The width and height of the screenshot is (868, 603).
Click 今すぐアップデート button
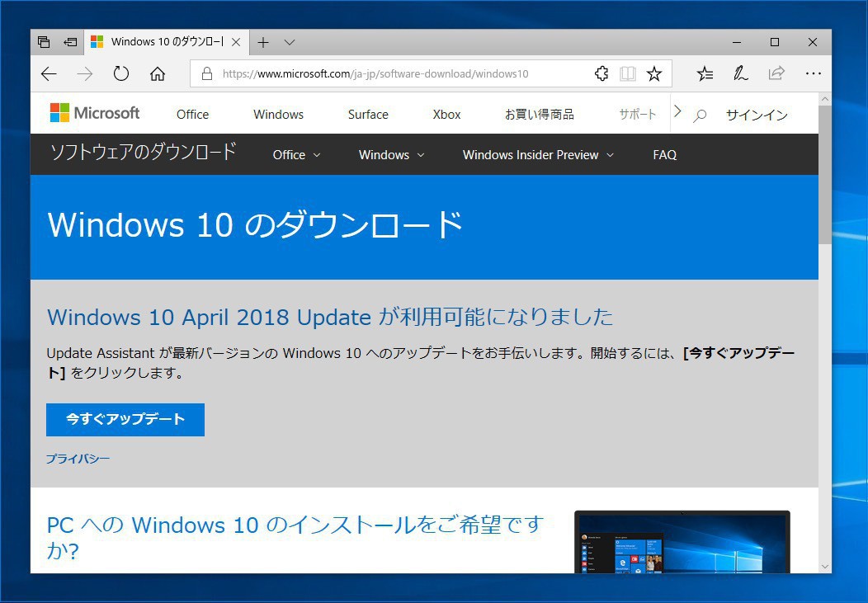coord(125,419)
